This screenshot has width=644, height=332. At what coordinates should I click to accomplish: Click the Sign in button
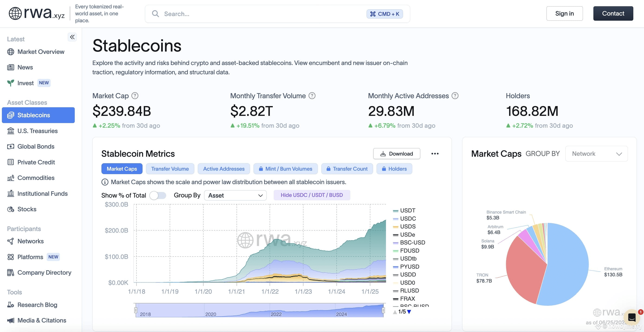[x=565, y=13]
